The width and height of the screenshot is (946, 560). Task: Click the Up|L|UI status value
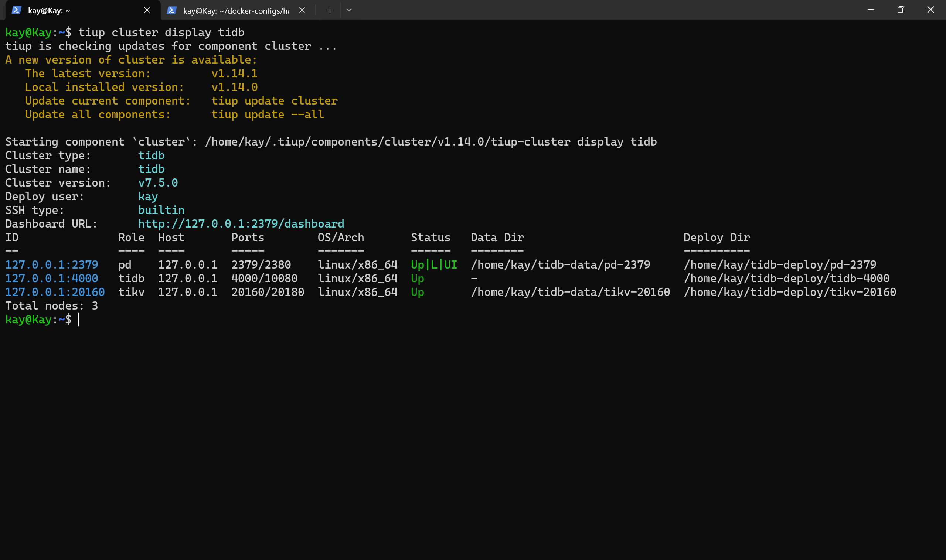click(434, 265)
